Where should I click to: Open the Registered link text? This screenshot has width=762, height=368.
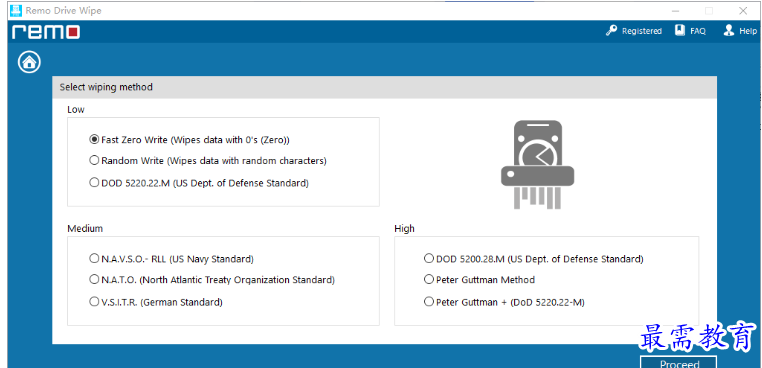642,31
